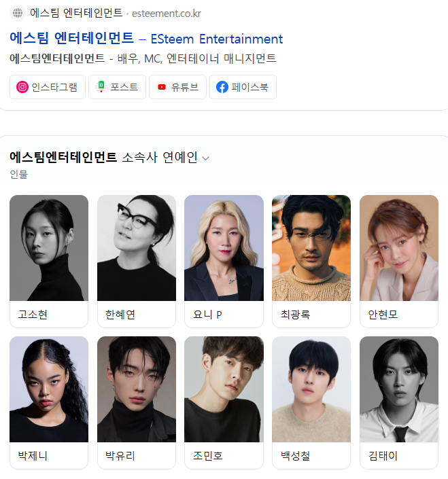This screenshot has width=448, height=479.
Task: Click the 유튜브 button label
Action: 185,87
